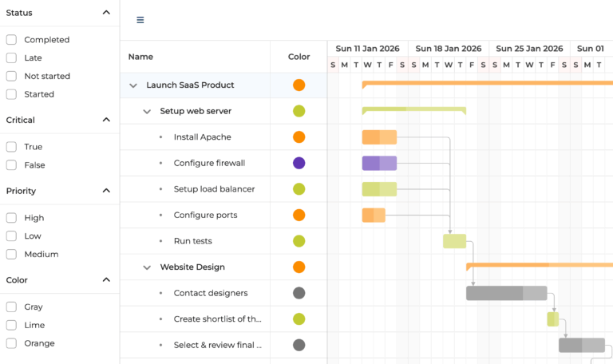Sort by the Name column header

coord(140,57)
